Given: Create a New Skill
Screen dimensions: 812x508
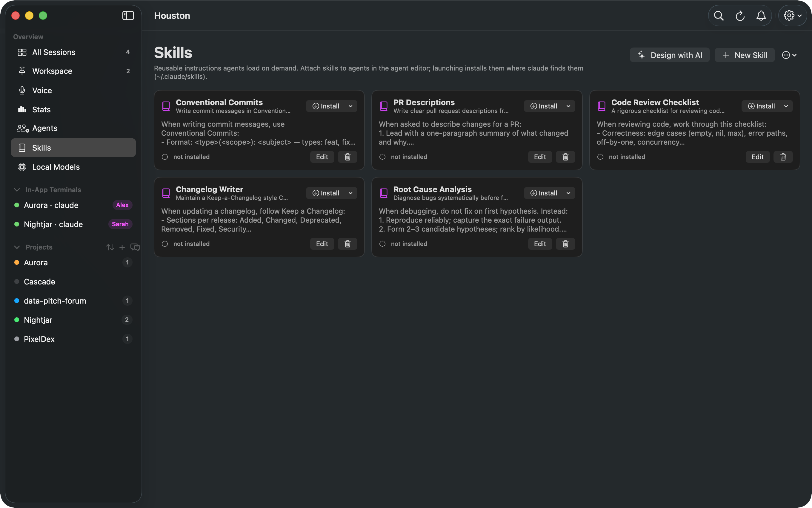Looking at the screenshot, I should click(x=745, y=55).
